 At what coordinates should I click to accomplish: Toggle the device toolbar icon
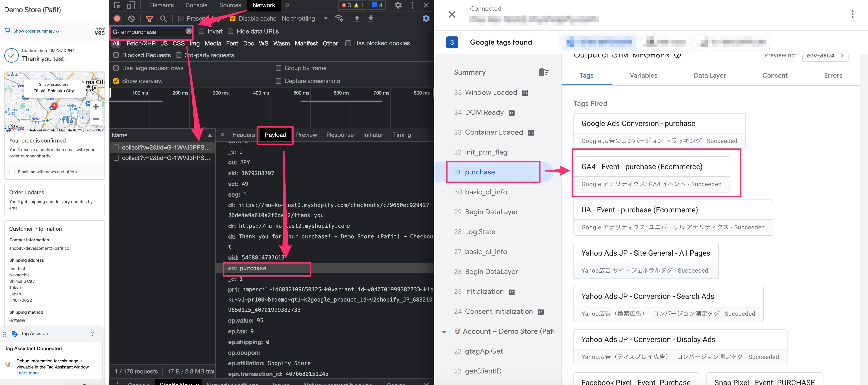(x=131, y=5)
